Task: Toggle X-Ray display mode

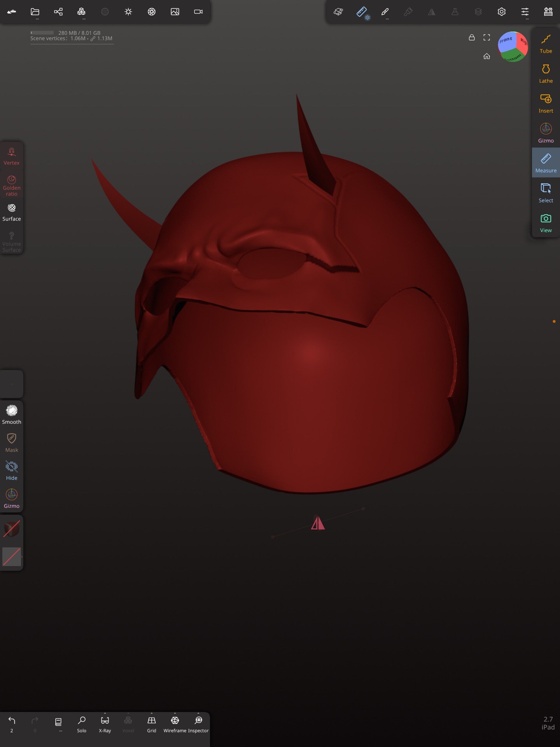Action: (x=105, y=724)
